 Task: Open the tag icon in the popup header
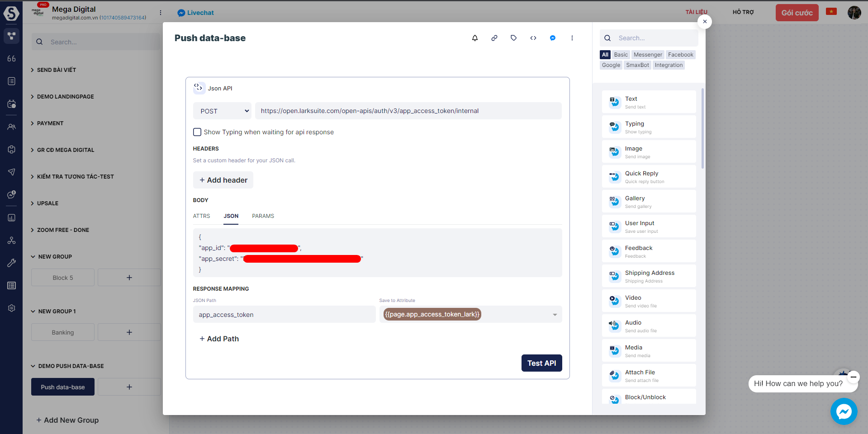[513, 38]
